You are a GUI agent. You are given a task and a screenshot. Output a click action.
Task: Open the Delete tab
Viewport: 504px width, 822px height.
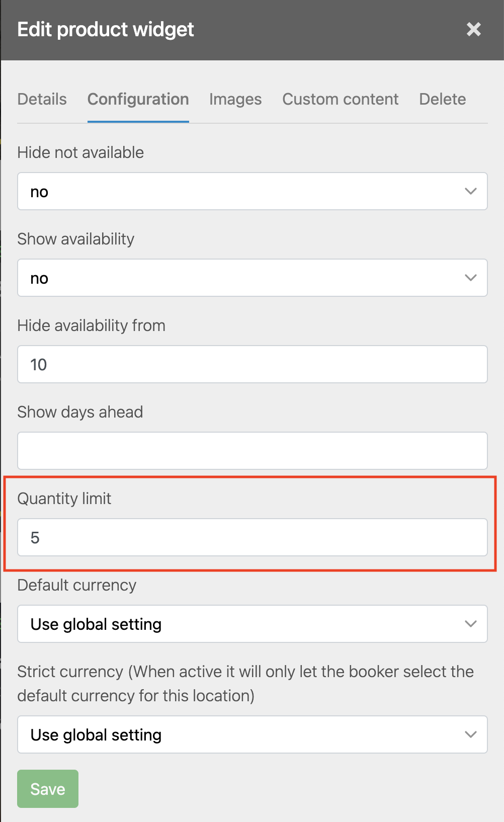[443, 99]
